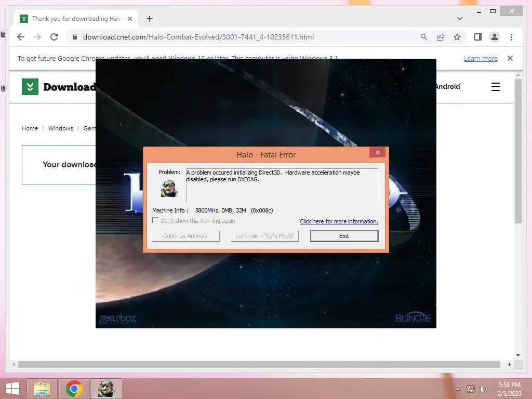Minimize the Chrome window
Screen dimensions: 532x399
478,11
